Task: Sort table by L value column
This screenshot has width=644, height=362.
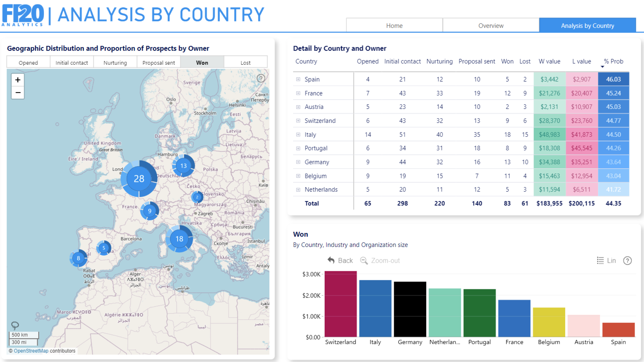Action: click(x=582, y=61)
